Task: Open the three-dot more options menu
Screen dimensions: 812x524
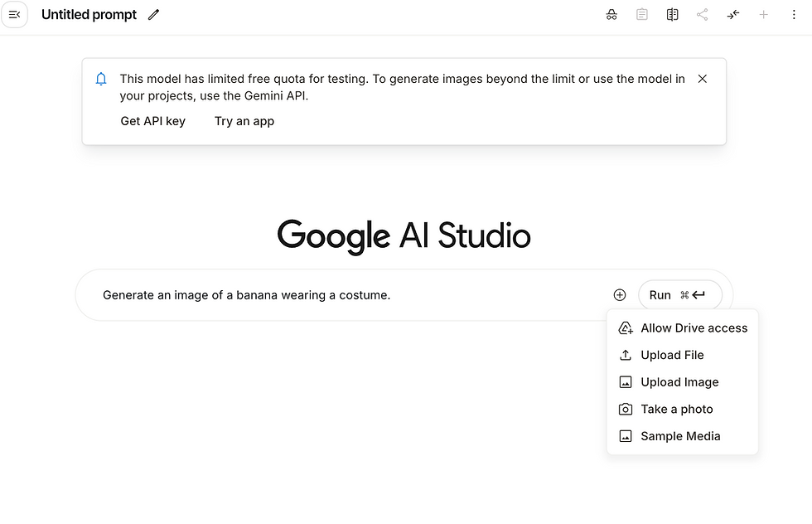Action: point(794,15)
